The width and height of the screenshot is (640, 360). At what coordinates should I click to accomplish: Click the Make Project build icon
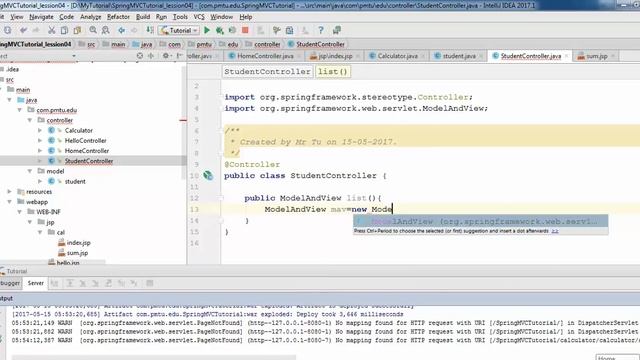[x=150, y=30]
